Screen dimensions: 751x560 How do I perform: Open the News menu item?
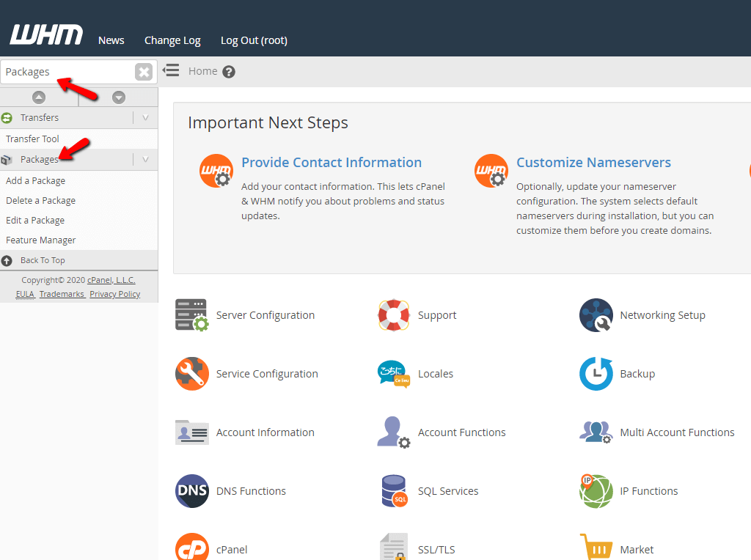point(111,40)
